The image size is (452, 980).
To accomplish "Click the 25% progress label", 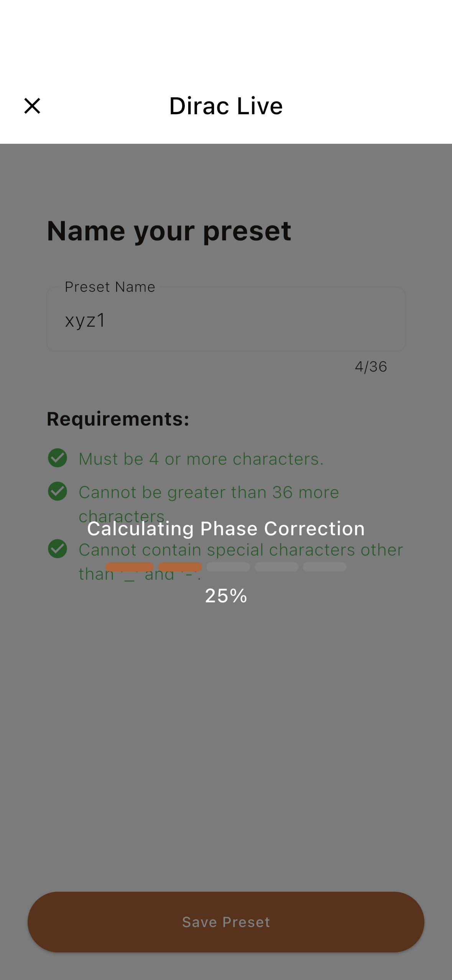I will coord(226,596).
